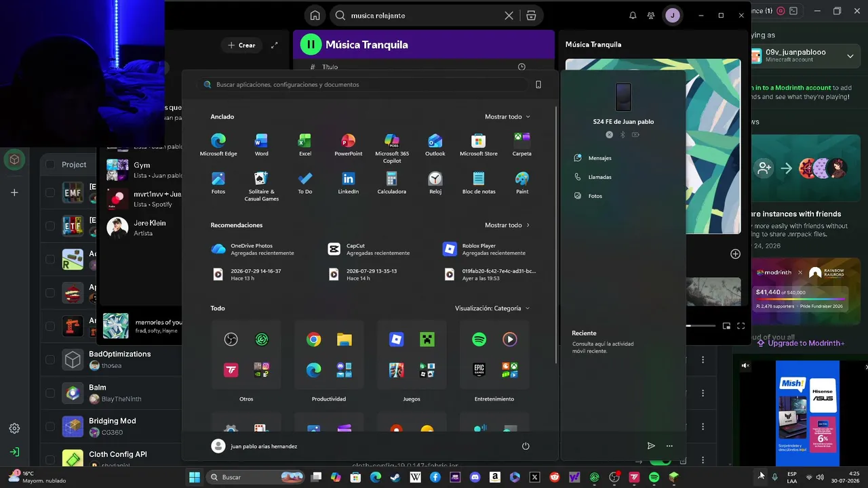Open Google Chrome in the Productividad category

[x=313, y=340]
